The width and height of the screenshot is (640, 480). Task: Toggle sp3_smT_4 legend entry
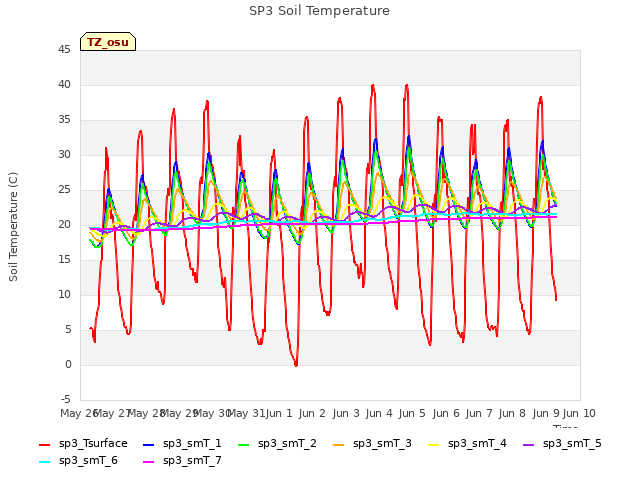[x=467, y=444]
